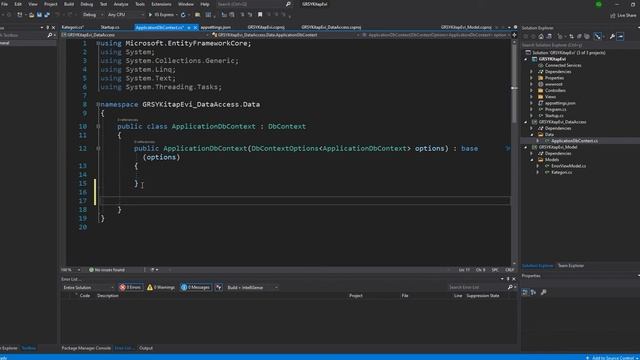Click the Bookmark toolbar icon
640x360 pixels.
[260, 15]
